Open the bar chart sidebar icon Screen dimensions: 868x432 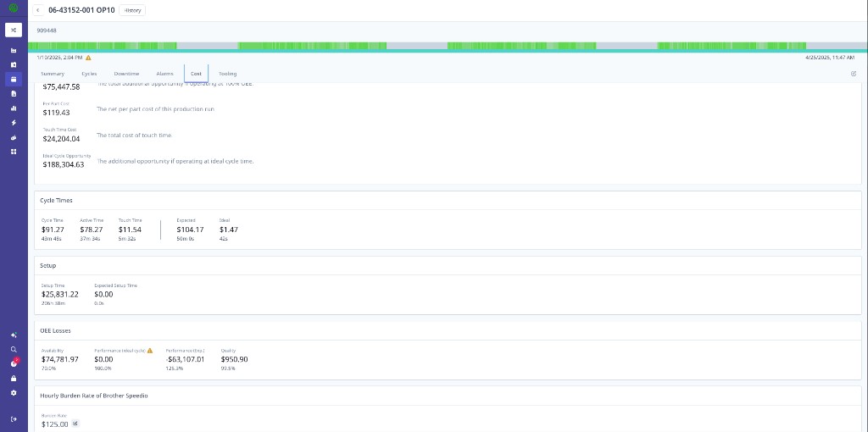14,108
